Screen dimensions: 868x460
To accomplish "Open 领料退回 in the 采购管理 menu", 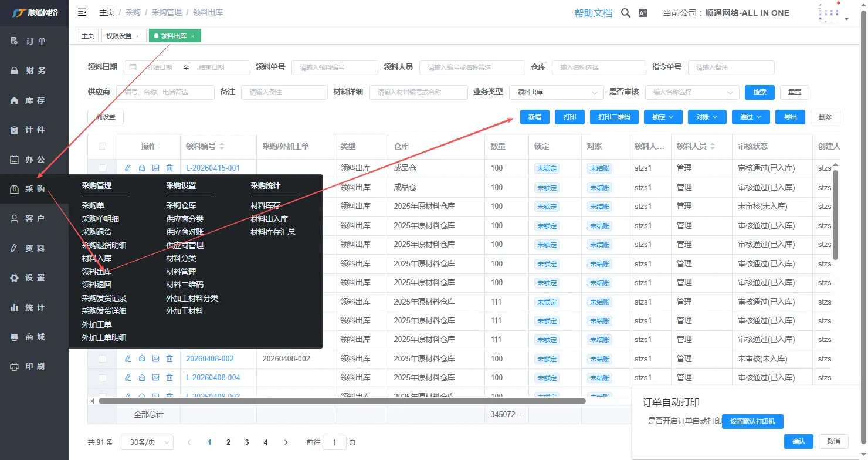I will 97,285.
